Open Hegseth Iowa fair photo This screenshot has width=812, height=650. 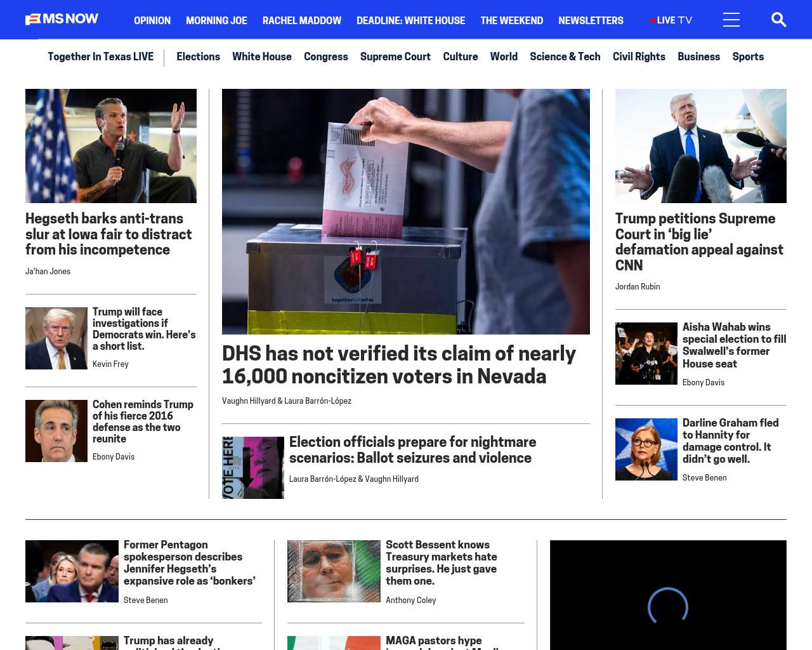tap(111, 146)
